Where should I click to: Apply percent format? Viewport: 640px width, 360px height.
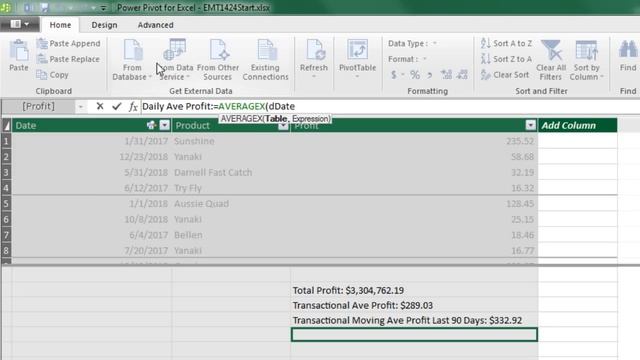415,75
